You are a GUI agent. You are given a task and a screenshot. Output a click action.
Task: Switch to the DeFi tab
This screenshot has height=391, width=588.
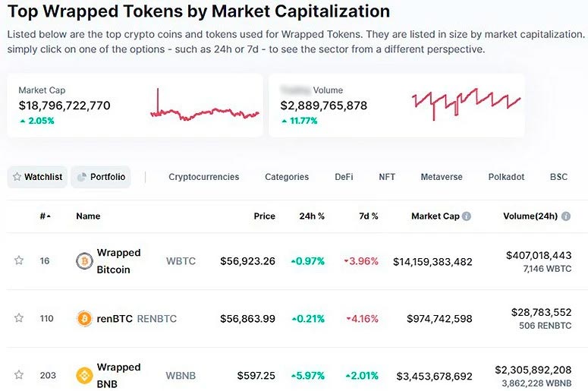click(x=344, y=177)
